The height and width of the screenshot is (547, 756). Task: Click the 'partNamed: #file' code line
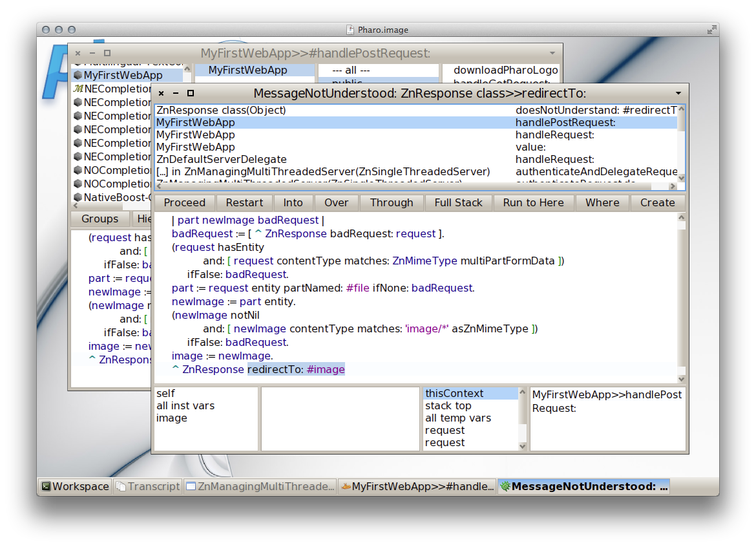pyautogui.click(x=323, y=288)
